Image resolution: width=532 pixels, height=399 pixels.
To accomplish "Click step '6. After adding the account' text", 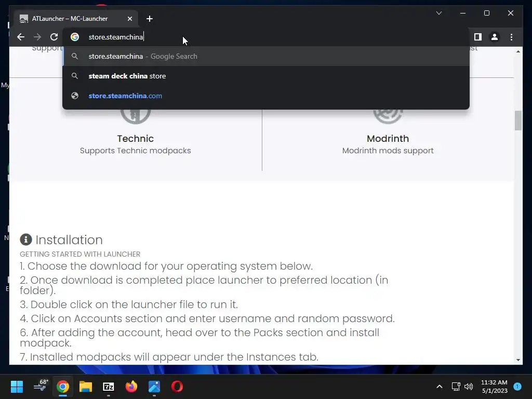I will coord(199,338).
